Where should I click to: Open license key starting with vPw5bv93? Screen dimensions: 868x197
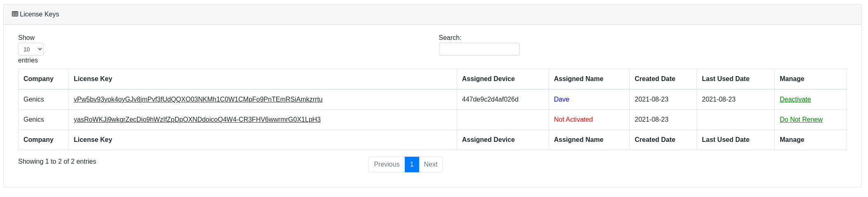(198, 100)
